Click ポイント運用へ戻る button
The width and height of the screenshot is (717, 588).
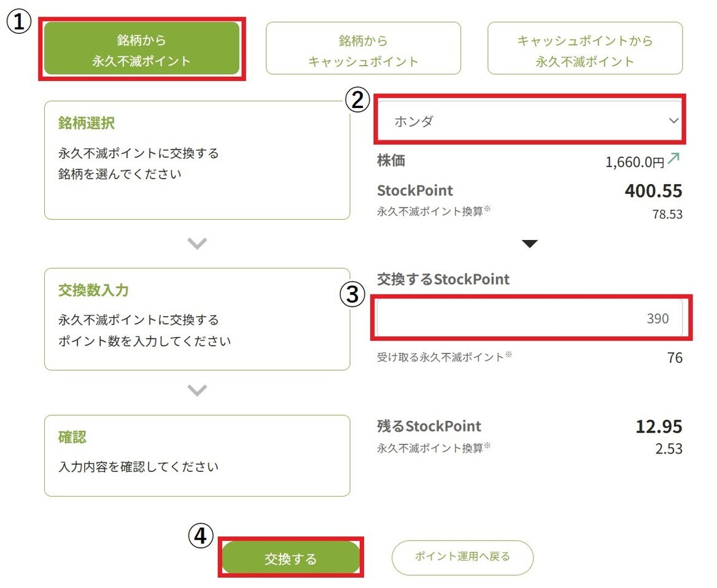462,557
